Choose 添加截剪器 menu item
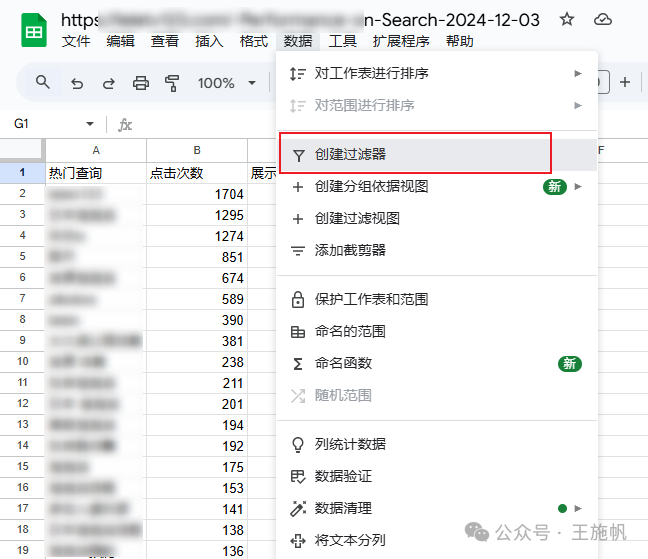The width and height of the screenshot is (648, 559). pos(437,250)
